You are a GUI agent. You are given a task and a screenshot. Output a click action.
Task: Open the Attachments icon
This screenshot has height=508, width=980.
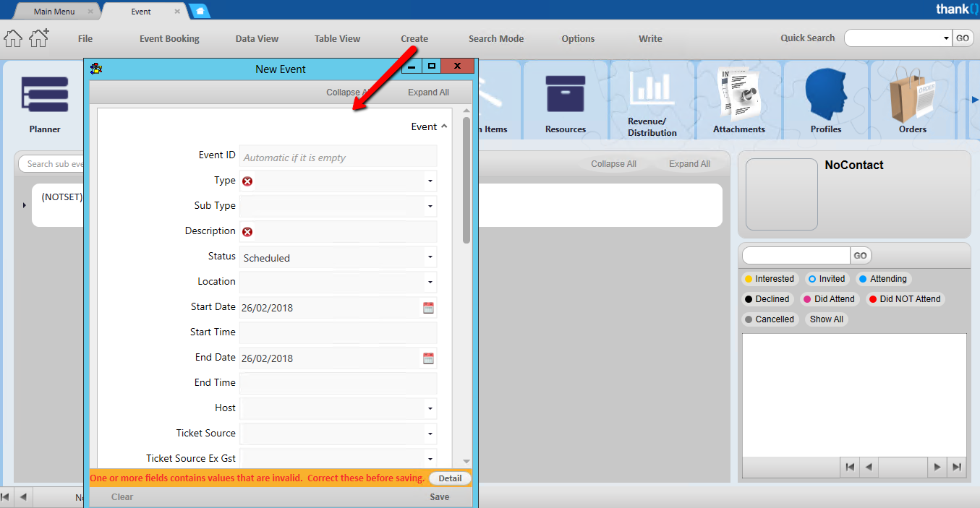(738, 94)
